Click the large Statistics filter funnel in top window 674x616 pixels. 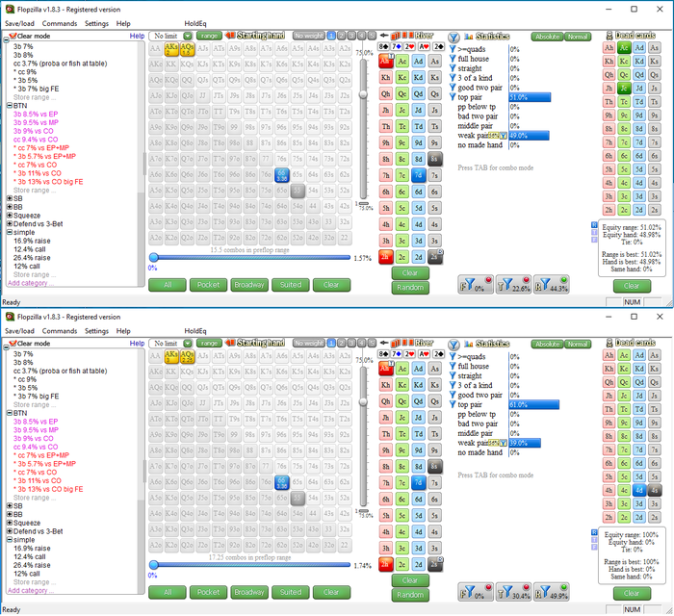(x=454, y=37)
